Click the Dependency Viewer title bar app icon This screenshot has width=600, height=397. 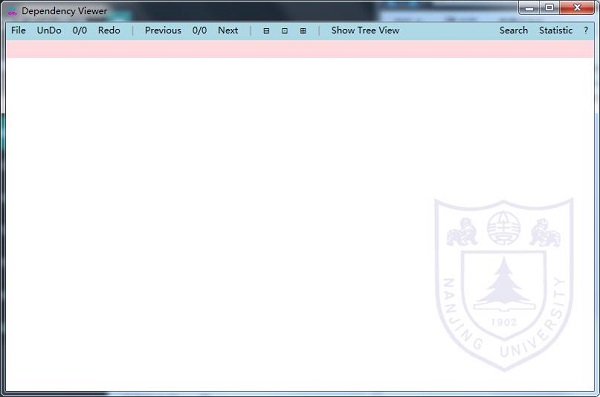pos(12,11)
